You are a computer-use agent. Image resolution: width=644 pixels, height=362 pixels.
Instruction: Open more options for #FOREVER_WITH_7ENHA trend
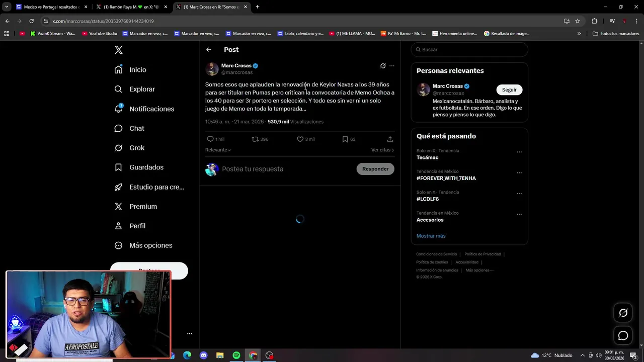519,172
